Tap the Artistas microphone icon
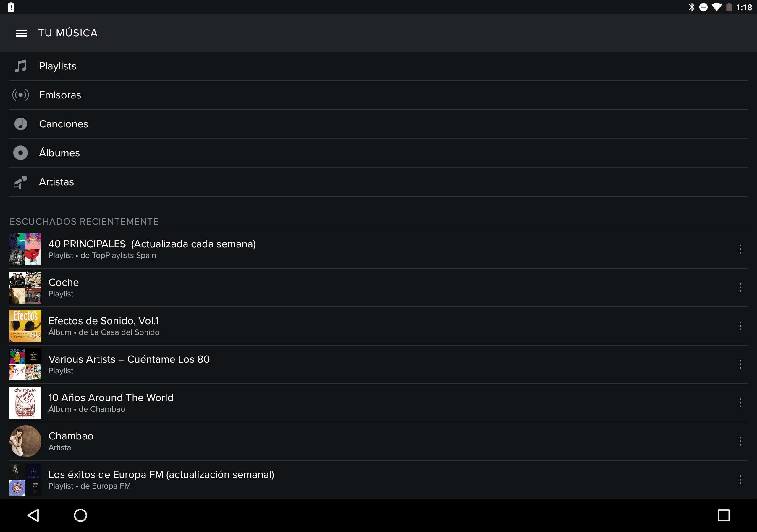This screenshot has width=757, height=532. pyautogui.click(x=20, y=182)
